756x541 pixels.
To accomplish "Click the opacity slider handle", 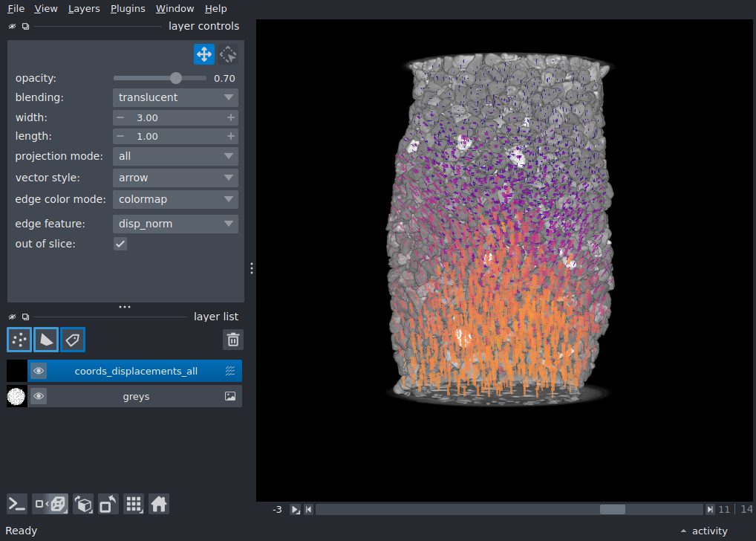I will (176, 78).
